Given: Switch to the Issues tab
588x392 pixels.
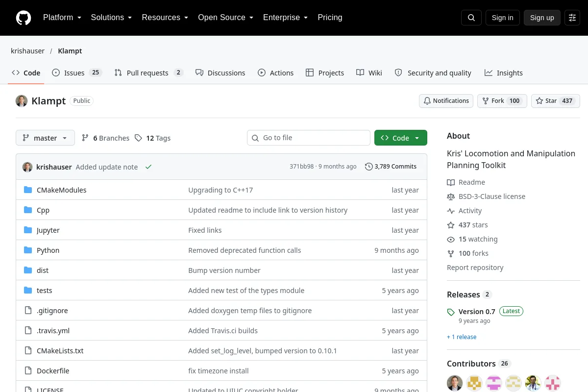Looking at the screenshot, I should pos(76,73).
